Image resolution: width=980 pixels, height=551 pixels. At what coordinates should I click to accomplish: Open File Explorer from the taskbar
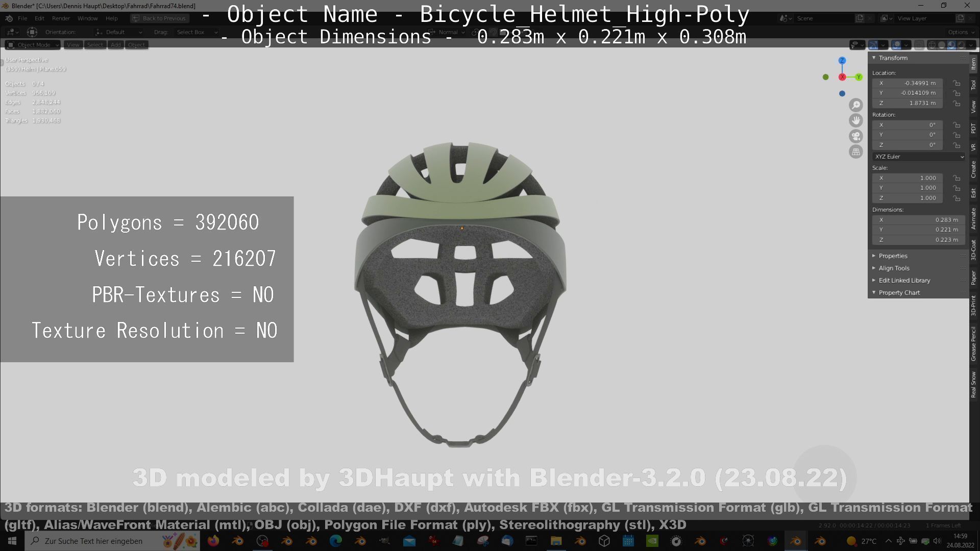[556, 541]
